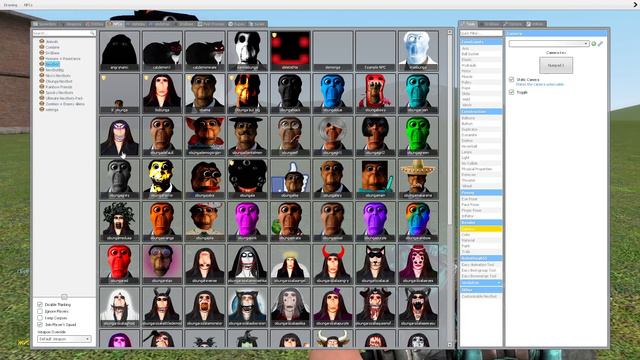Click the NPC grid scrollbar up arrow
The image size is (640, 360).
[x=450, y=32]
